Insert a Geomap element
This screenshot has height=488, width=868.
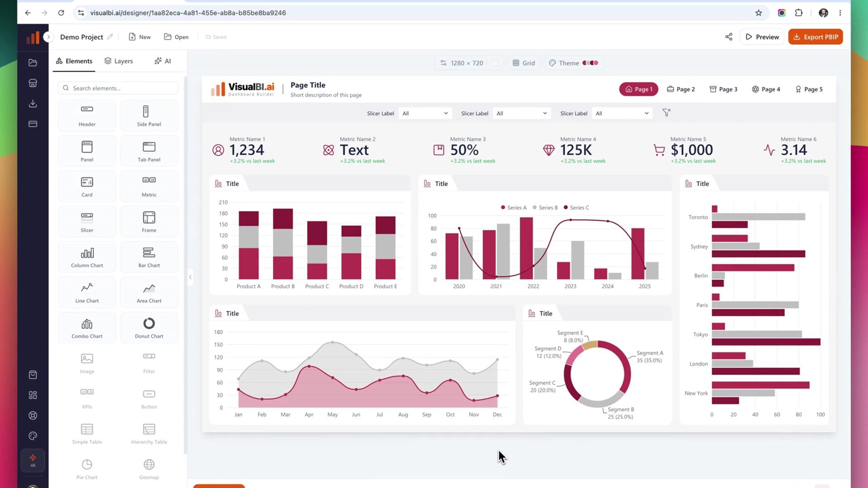[149, 469]
